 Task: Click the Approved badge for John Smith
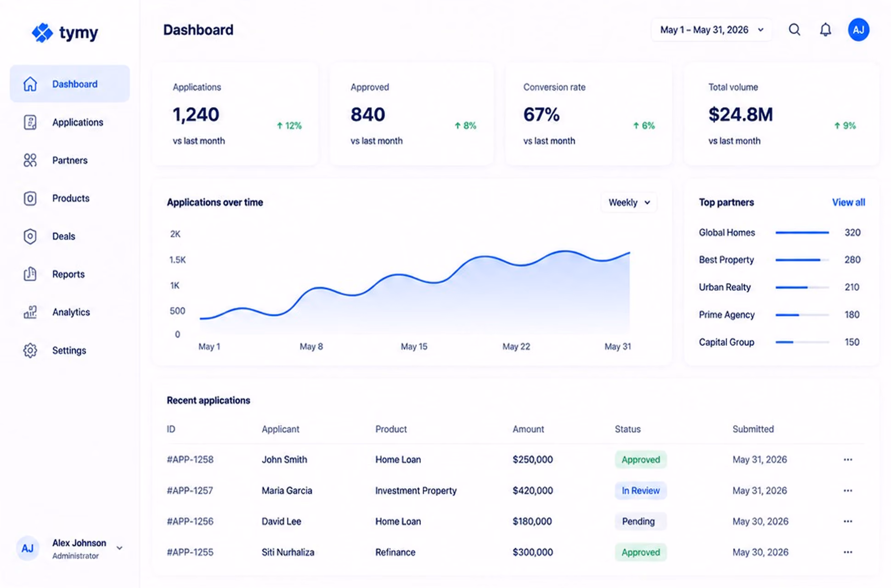pyautogui.click(x=641, y=459)
